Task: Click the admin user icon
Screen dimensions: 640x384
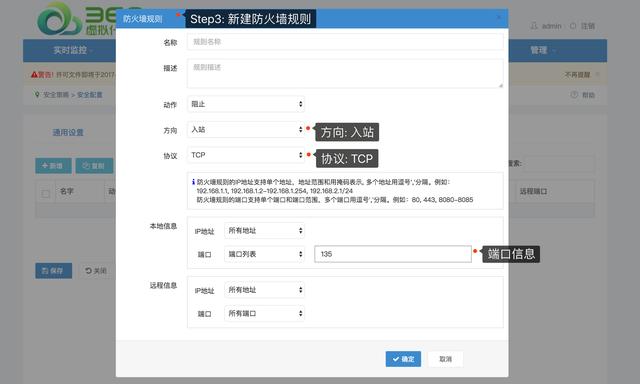Action: tap(533, 26)
